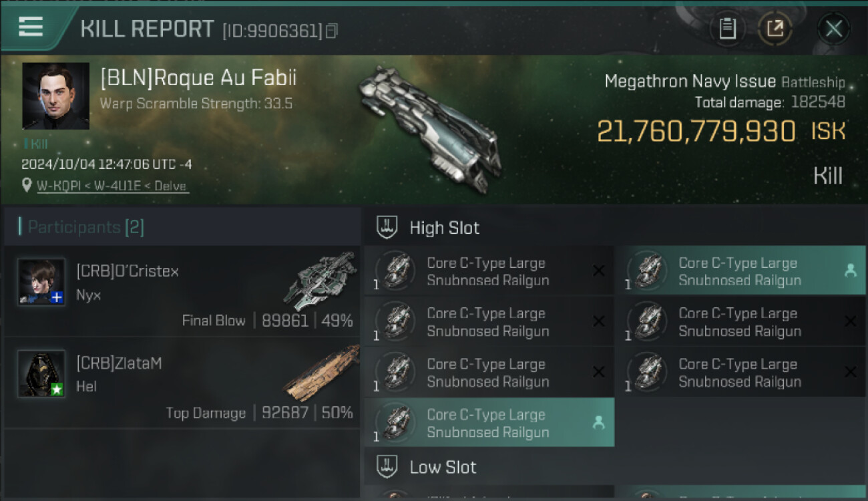Click the share export icon
Image resolution: width=868 pixels, height=501 pixels.
click(x=775, y=29)
